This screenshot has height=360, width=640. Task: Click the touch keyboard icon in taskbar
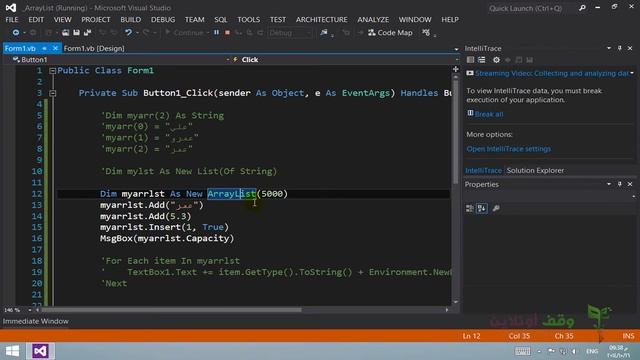(x=522, y=351)
